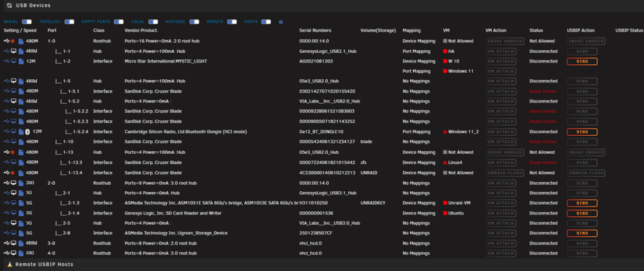Toggle the EMPTY PORTS switch
The image size is (644, 271).
(x=118, y=22)
